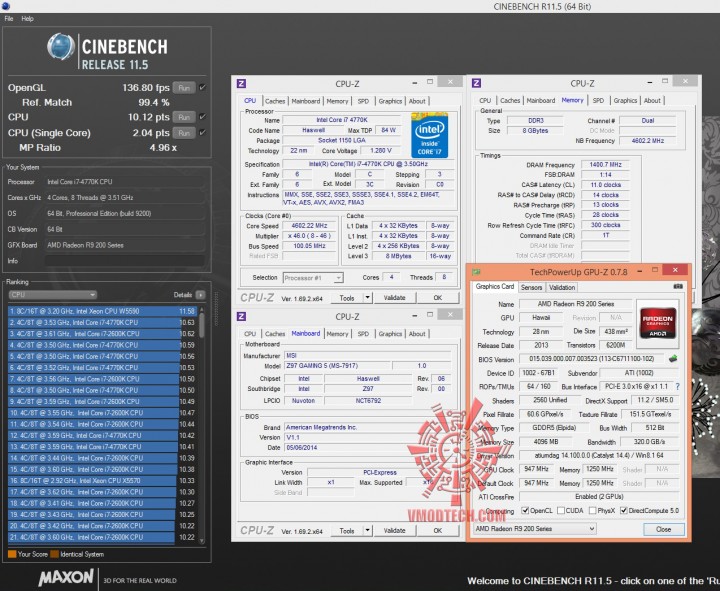Run the OpenGL benchmark
Image resolution: width=720 pixels, height=591 pixels.
point(184,87)
